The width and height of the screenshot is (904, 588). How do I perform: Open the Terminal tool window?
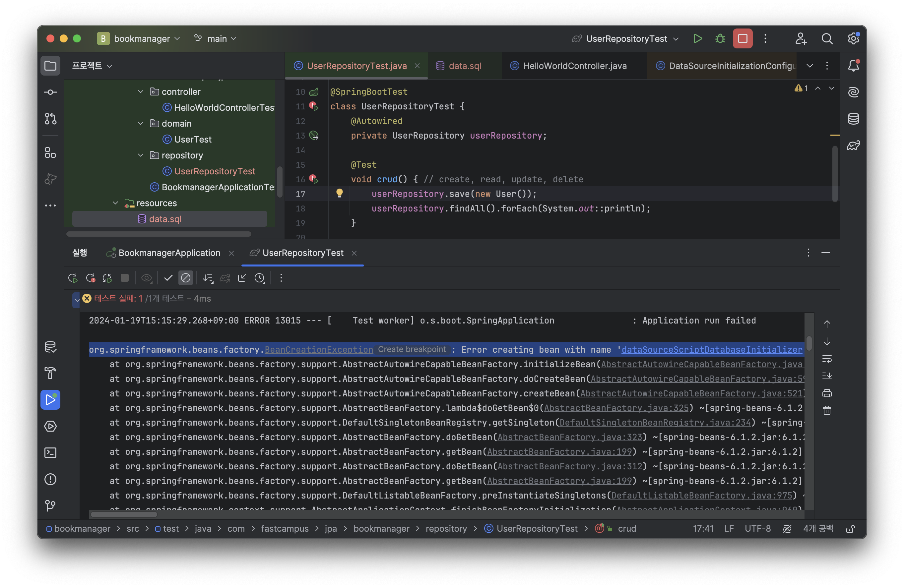click(x=50, y=453)
